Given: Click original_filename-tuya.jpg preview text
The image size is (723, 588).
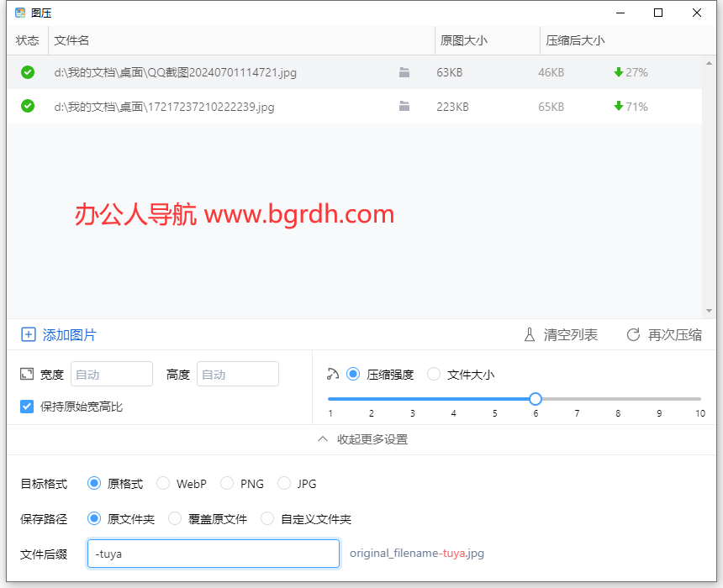Looking at the screenshot, I should point(417,554).
